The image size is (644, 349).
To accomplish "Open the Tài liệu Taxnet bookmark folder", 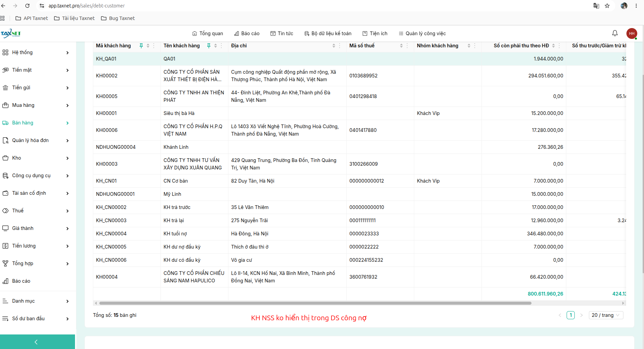I will coord(74,18).
